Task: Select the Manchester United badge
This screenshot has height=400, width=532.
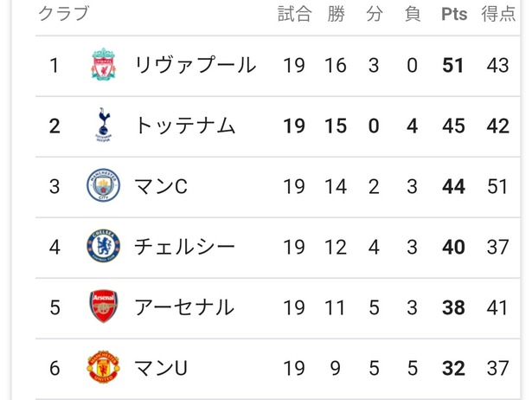Action: pyautogui.click(x=104, y=367)
